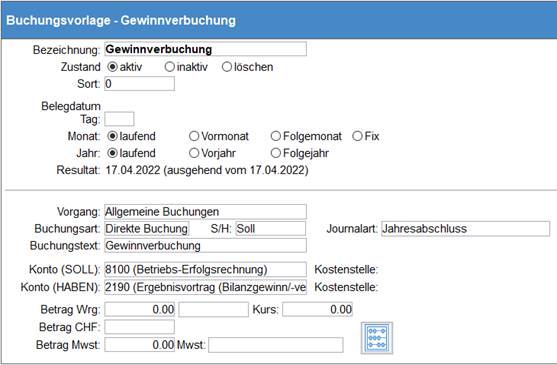Focus the Betrag CHF field
Image resolution: width=557 pixels, height=365 pixels.
pyautogui.click(x=139, y=327)
